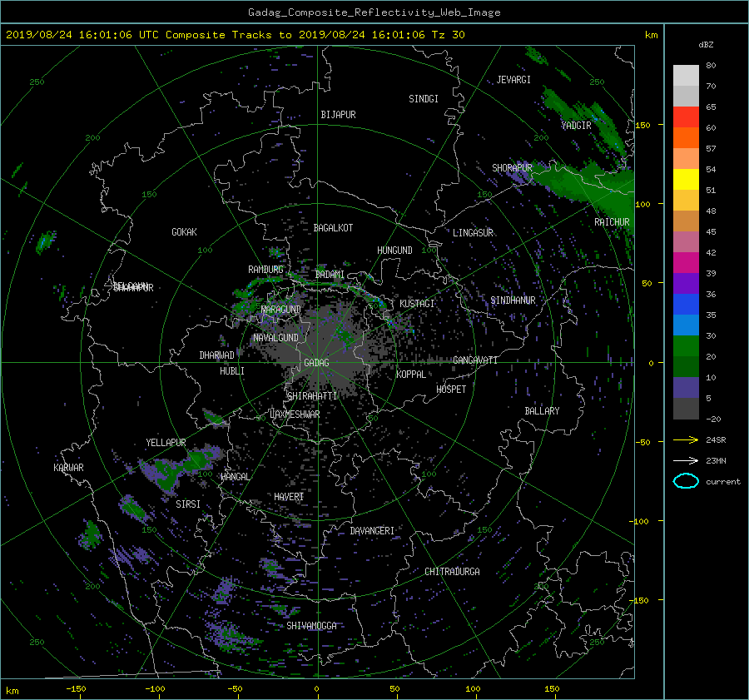Viewport: 749px width, 700px height.
Task: Click the LAXMESHWAR city label
Action: coord(295,415)
